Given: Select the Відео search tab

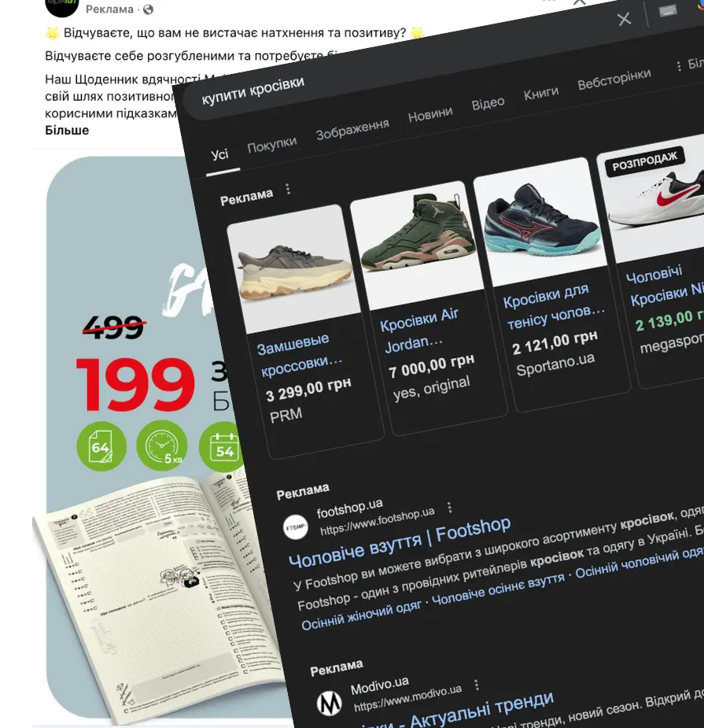Looking at the screenshot, I should click(488, 103).
